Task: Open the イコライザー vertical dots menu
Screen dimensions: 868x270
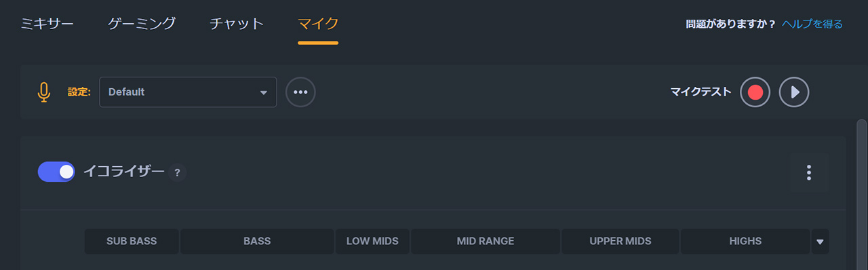Action: pos(809,173)
